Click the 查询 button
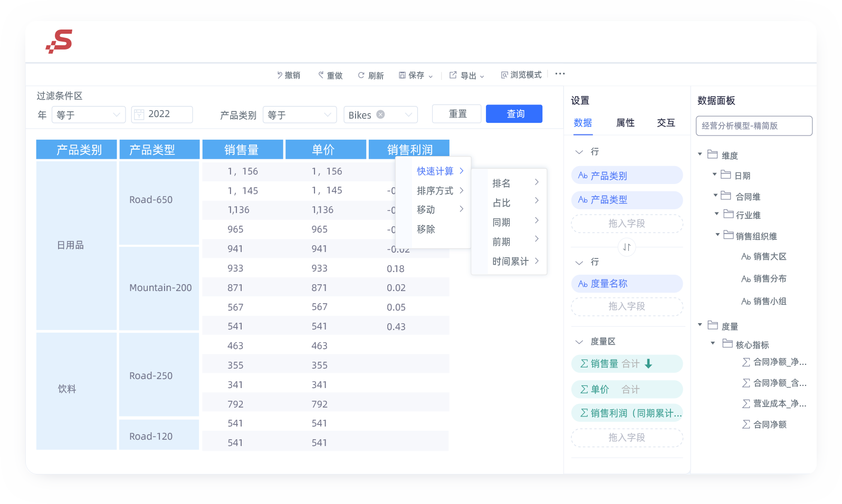 (x=514, y=114)
